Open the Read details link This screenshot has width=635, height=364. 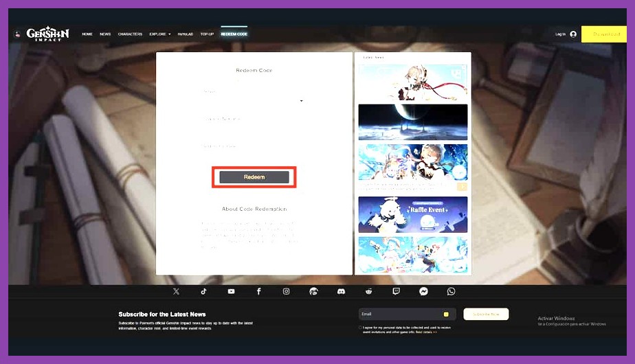tap(427, 332)
